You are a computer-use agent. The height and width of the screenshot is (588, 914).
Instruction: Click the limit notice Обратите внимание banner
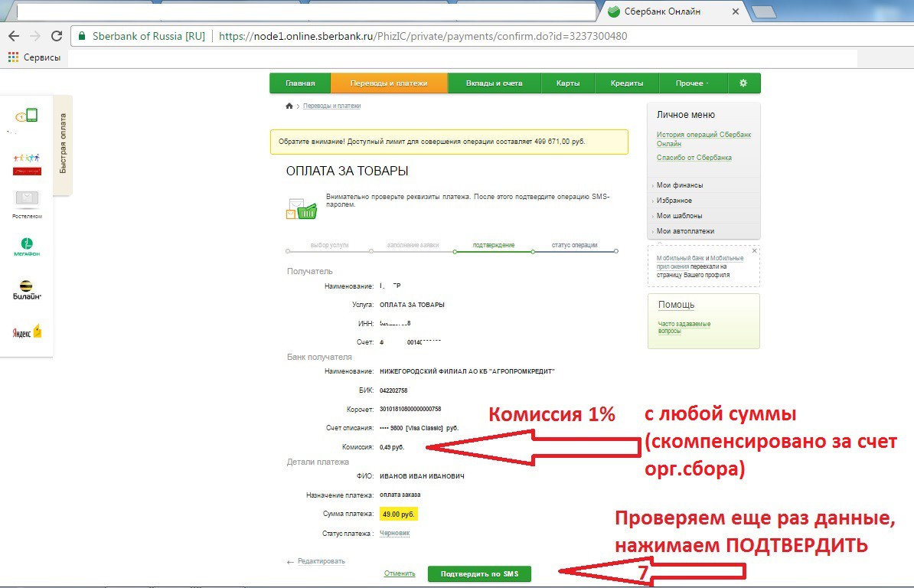[449, 142]
